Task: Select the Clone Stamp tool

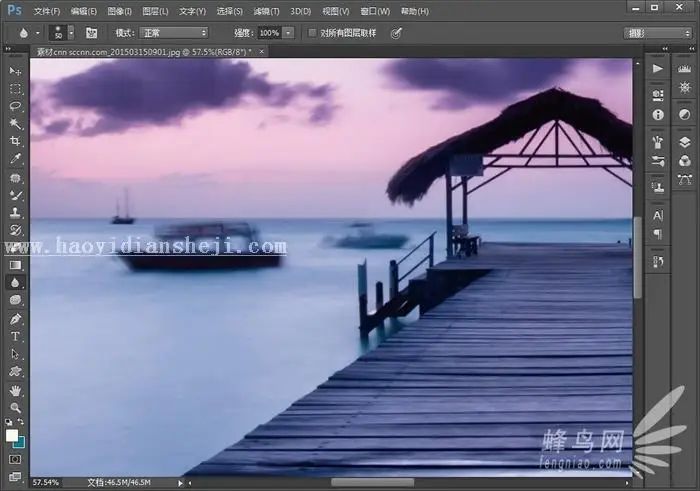Action: [15, 212]
